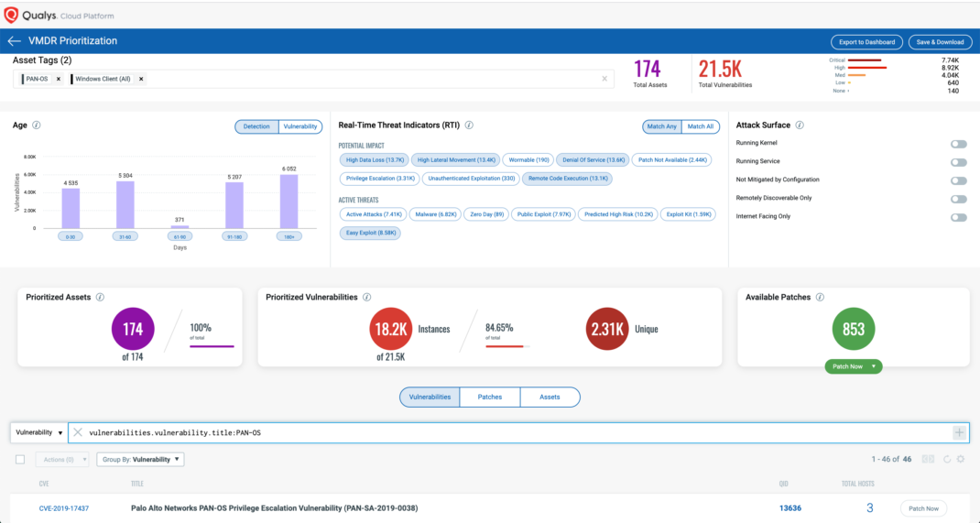The image size is (980, 523).
Task: Check the select-all checkbox in results
Action: pos(20,459)
